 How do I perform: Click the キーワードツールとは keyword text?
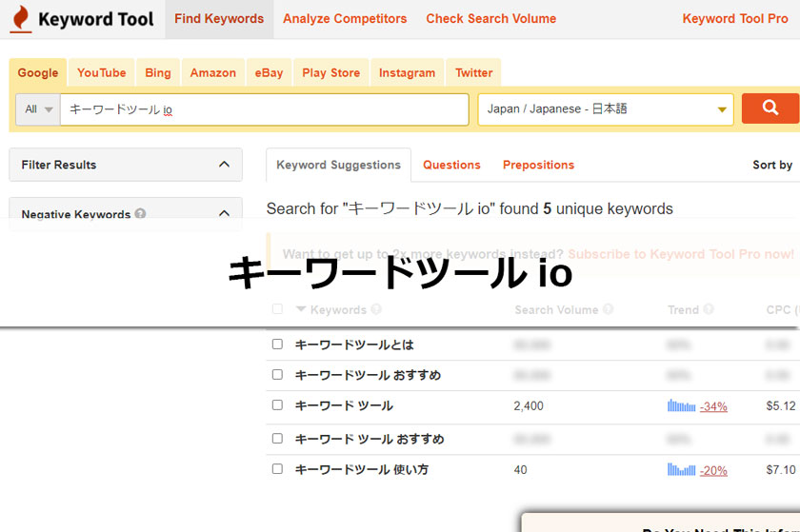tap(354, 345)
